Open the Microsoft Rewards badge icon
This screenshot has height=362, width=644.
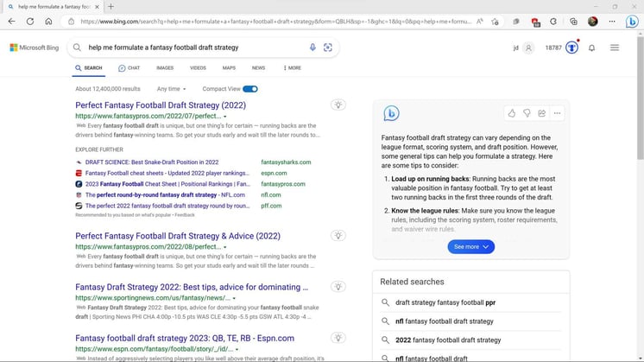[571, 48]
